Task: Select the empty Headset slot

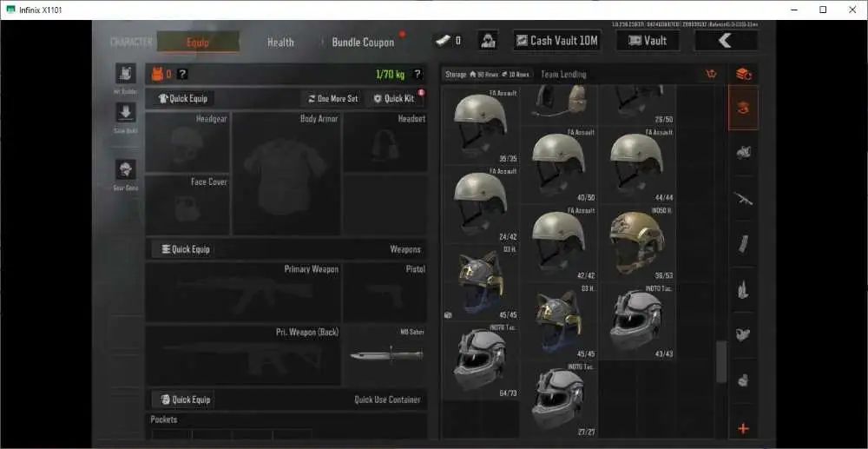Action: pyautogui.click(x=385, y=142)
